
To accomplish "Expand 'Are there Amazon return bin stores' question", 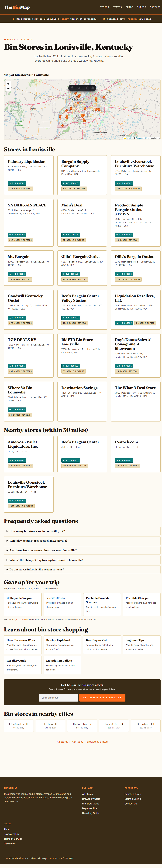I will 82,550.
